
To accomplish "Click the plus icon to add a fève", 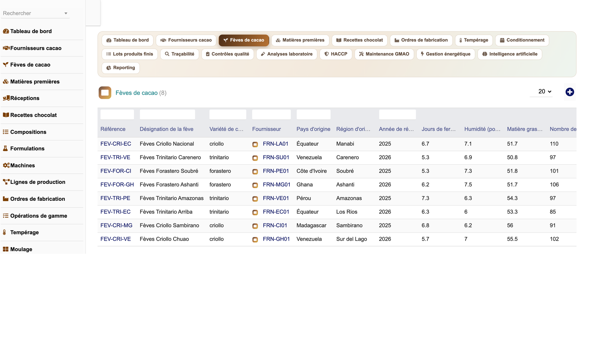I will pyautogui.click(x=570, y=92).
